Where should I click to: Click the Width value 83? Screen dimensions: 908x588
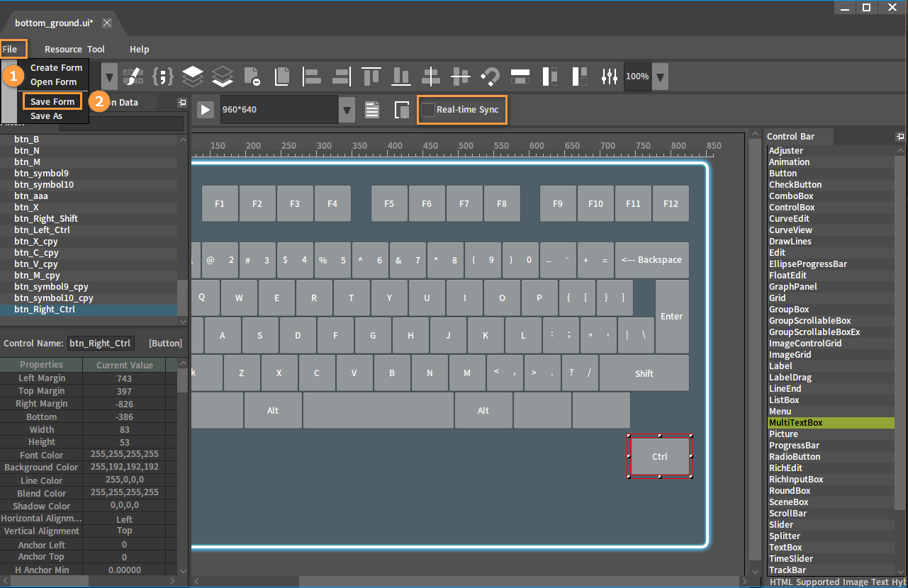pyautogui.click(x=125, y=429)
